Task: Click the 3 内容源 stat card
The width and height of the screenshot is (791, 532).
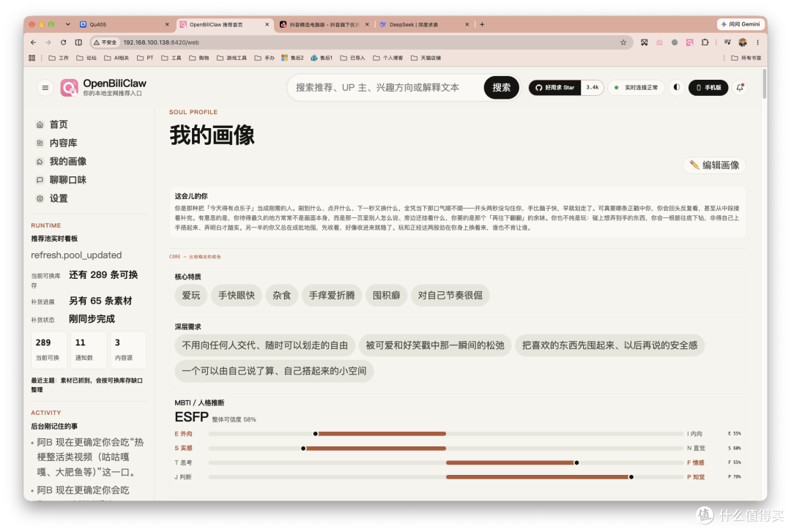Action: [128, 350]
